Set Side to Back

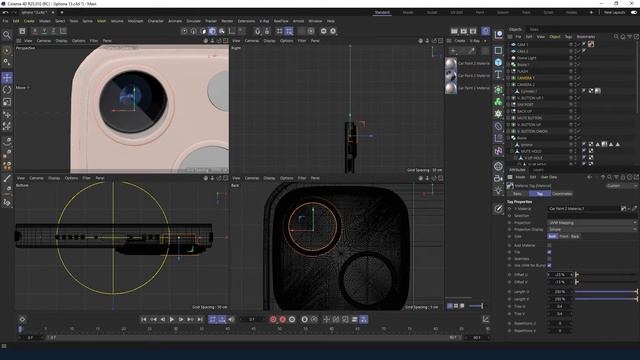point(575,236)
